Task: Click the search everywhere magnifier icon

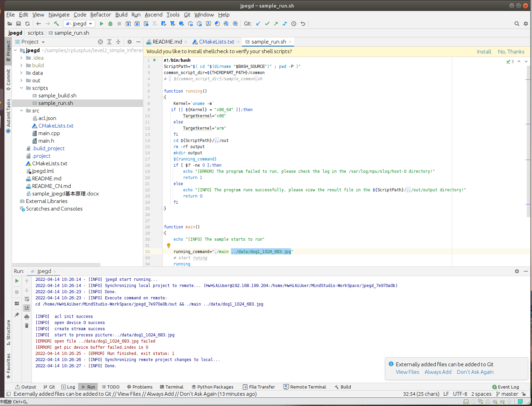Action: point(517,24)
